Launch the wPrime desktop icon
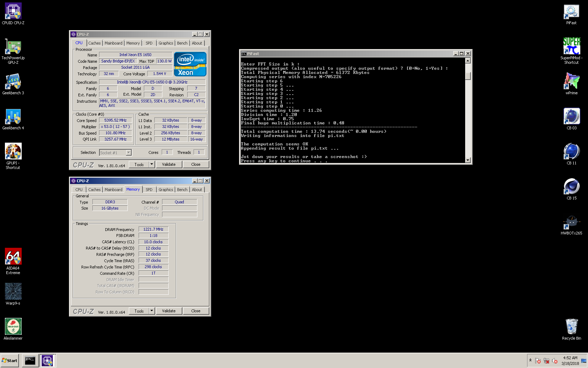The height and width of the screenshot is (368, 588). coord(571,84)
